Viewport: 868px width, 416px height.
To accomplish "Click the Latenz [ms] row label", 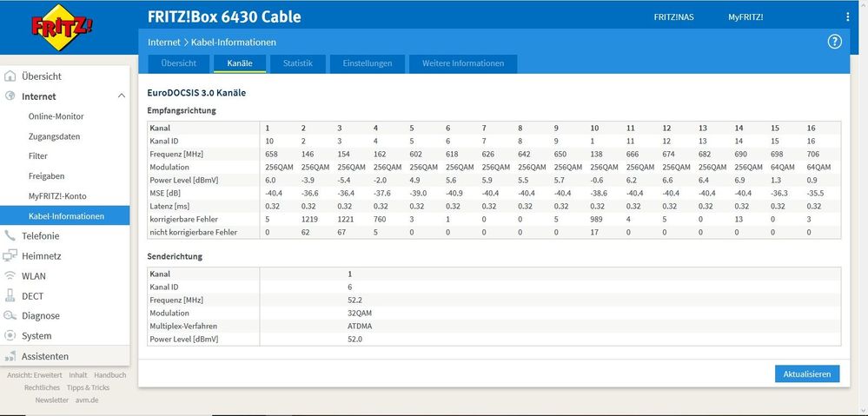I will 170,207.
